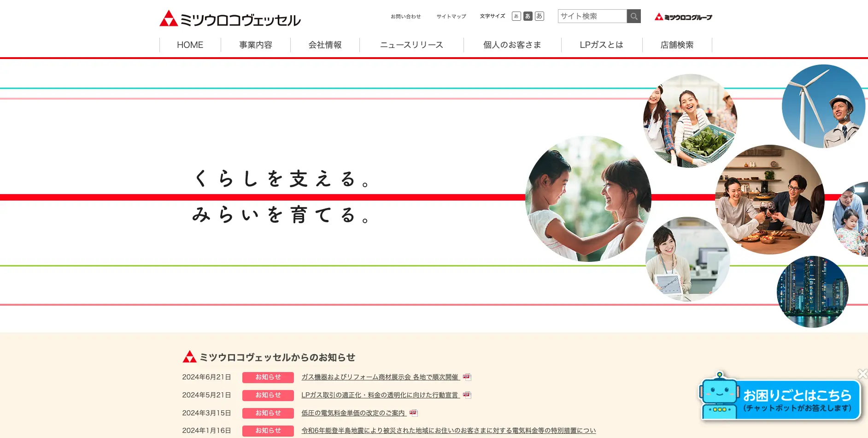Click the wind turbine engineer photo
Screen dimensions: 868x438
824,106
